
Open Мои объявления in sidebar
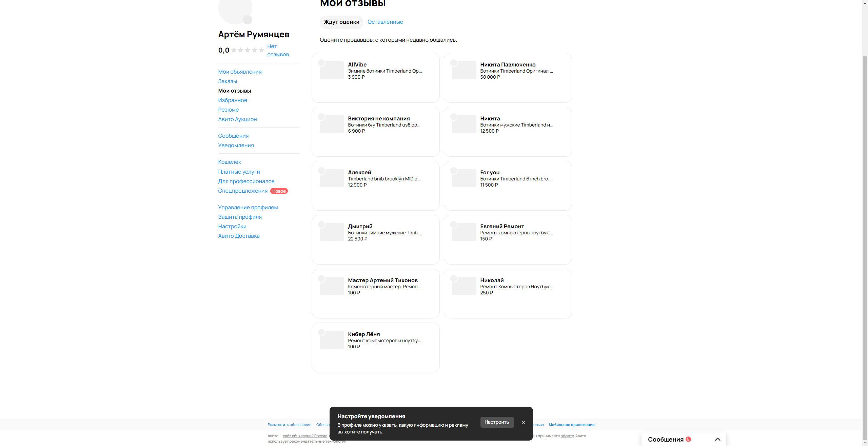point(240,72)
